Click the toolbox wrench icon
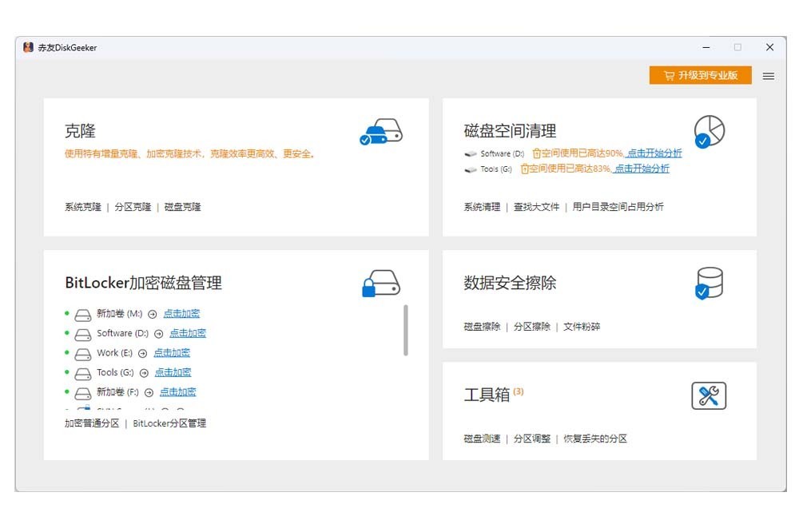This screenshot has width=799, height=532. (708, 395)
